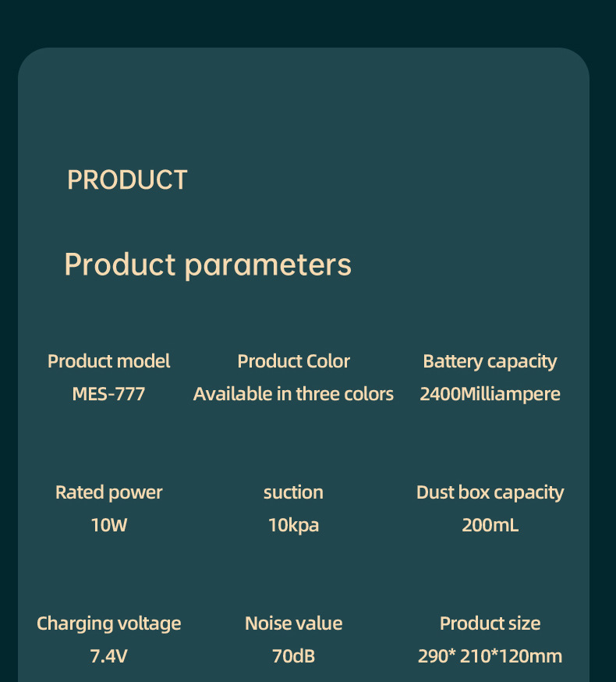
Task: Select the 200mL capacity value
Action: (x=490, y=525)
